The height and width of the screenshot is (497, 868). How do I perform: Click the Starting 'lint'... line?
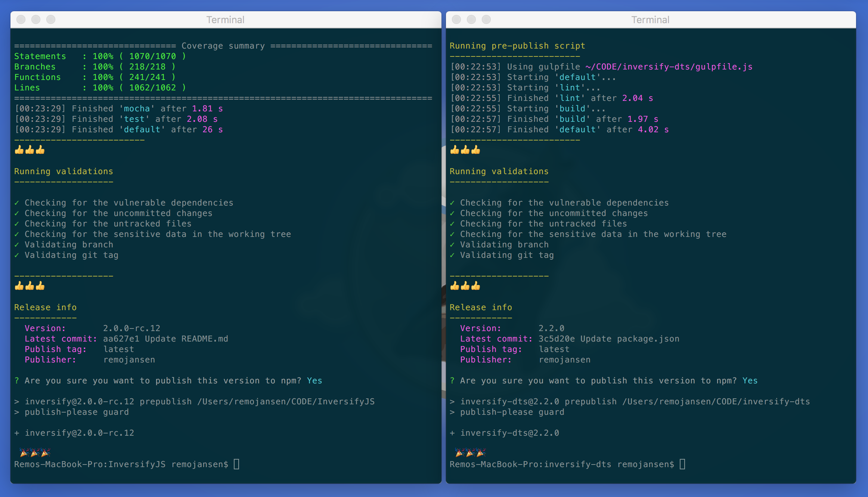click(x=525, y=88)
